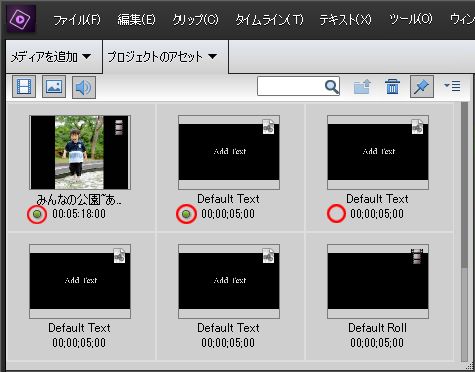Open the panel options list menu icon

tap(452, 86)
